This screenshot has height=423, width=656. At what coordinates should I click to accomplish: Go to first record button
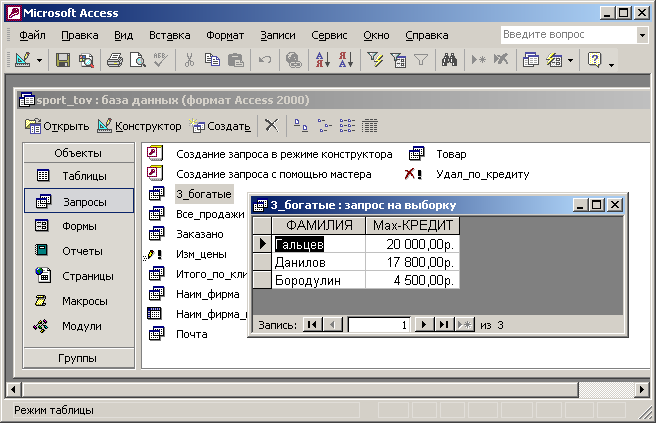click(x=312, y=325)
